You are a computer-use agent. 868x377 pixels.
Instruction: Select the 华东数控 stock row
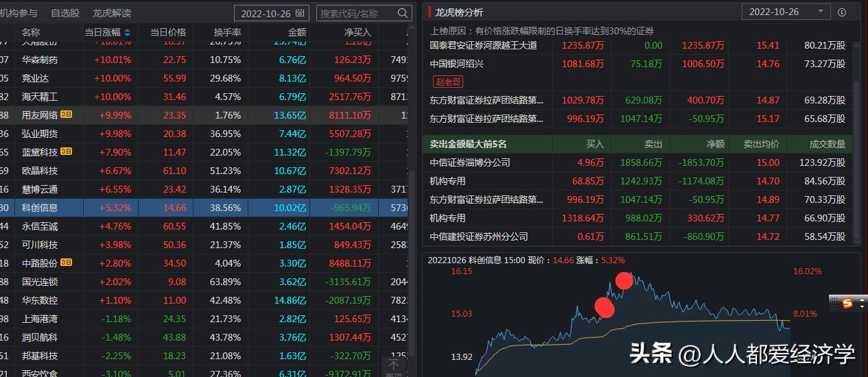click(204, 300)
